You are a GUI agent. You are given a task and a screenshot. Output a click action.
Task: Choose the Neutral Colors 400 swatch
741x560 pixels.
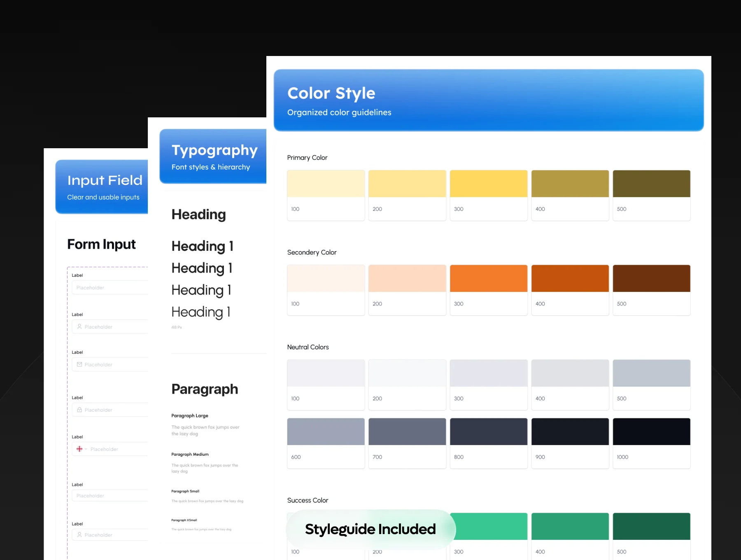click(x=570, y=385)
